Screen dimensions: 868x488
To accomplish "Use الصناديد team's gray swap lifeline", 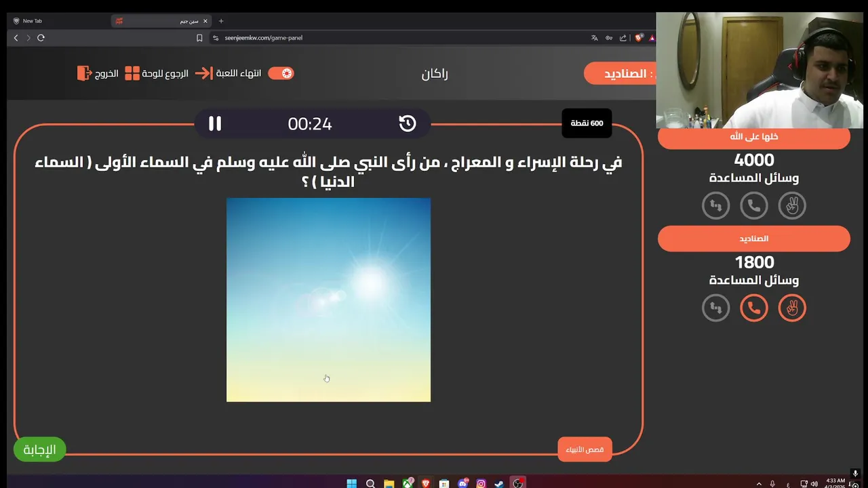I will [x=716, y=308].
